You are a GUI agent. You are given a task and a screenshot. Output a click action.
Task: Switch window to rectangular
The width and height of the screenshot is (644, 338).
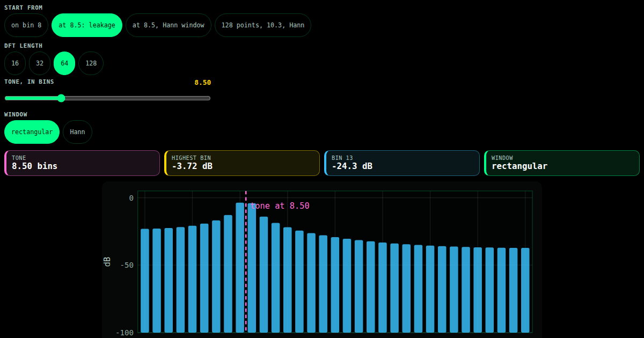(x=32, y=132)
